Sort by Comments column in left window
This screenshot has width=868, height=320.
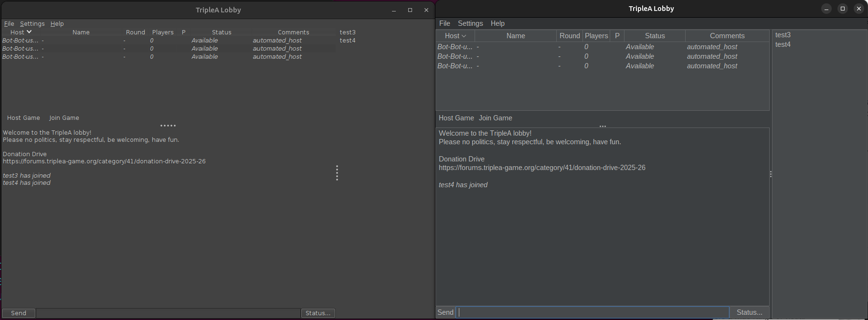click(x=294, y=32)
